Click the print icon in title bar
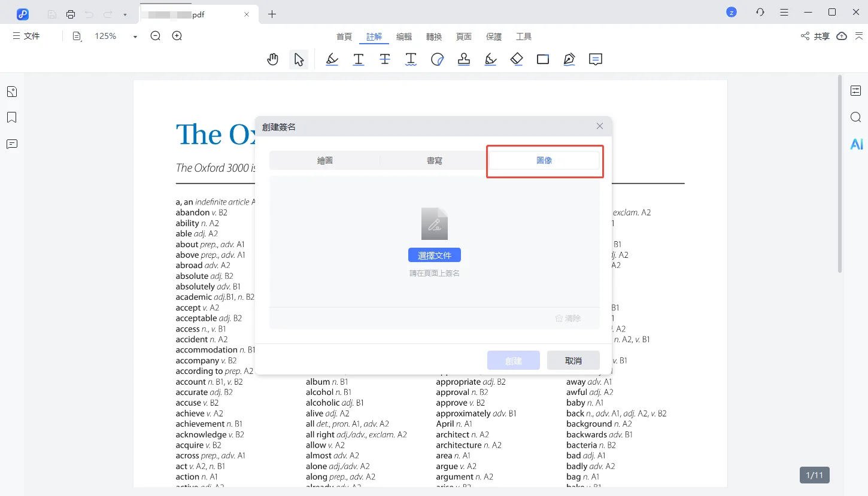Viewport: 868px width, 496px height. (71, 14)
